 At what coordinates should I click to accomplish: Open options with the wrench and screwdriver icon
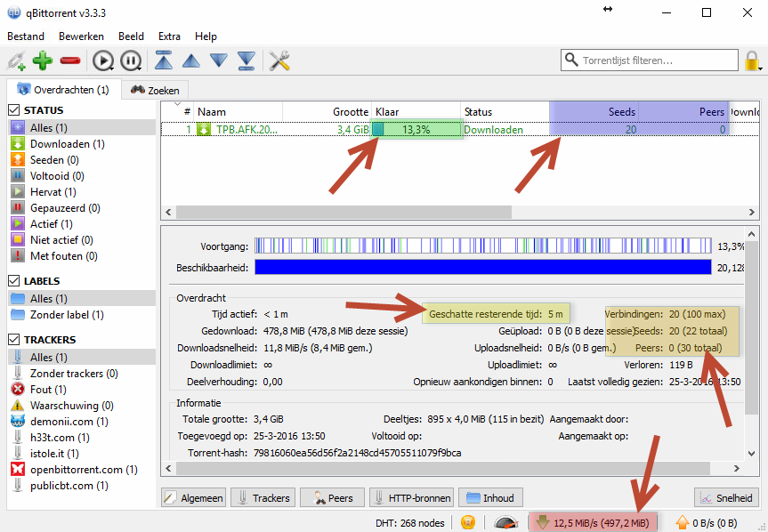tap(279, 61)
